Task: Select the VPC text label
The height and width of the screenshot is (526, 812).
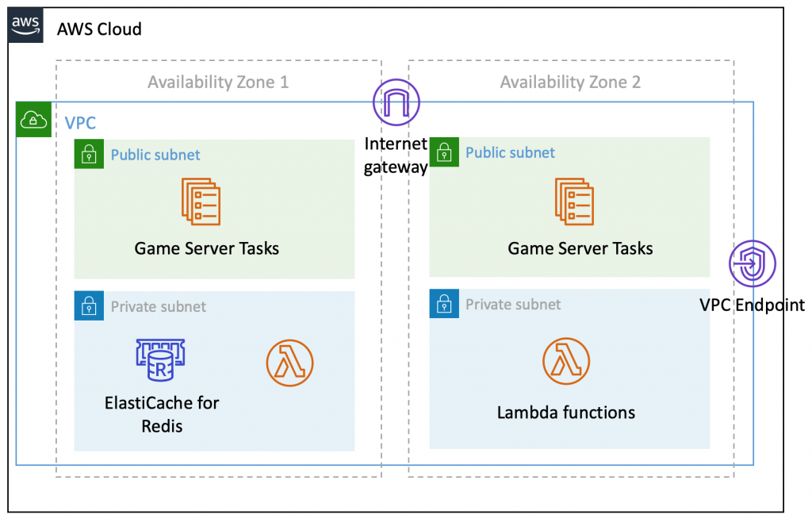Action: pos(81,123)
